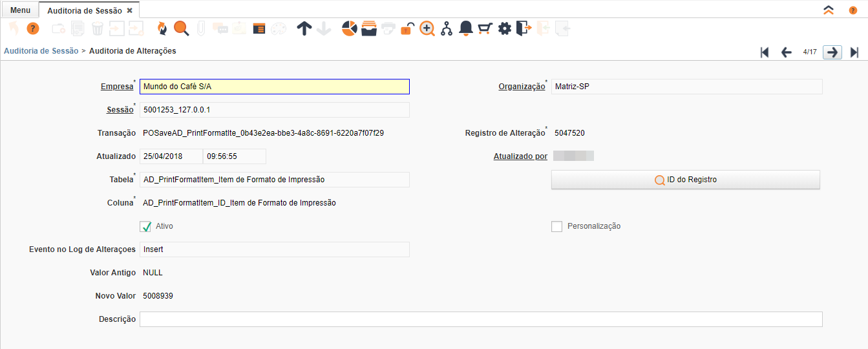Click the Refresh arrows icon
Screen dimensions: 868x349
[x=162, y=28]
